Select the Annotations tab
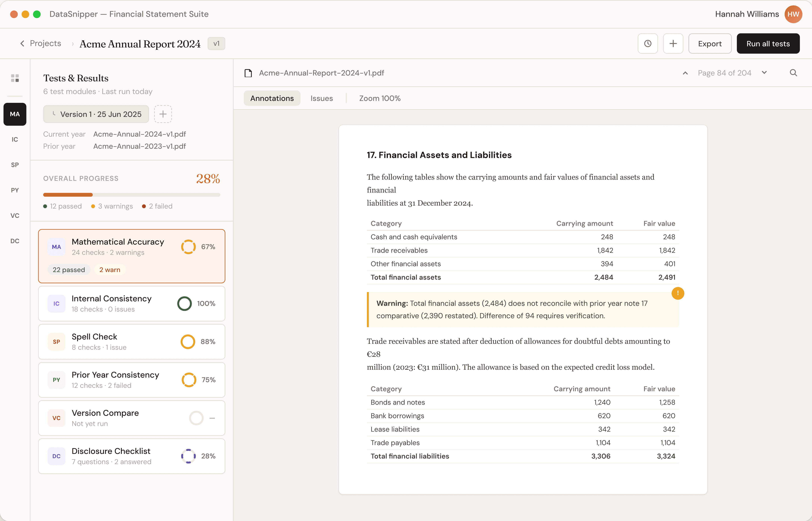 (x=272, y=98)
